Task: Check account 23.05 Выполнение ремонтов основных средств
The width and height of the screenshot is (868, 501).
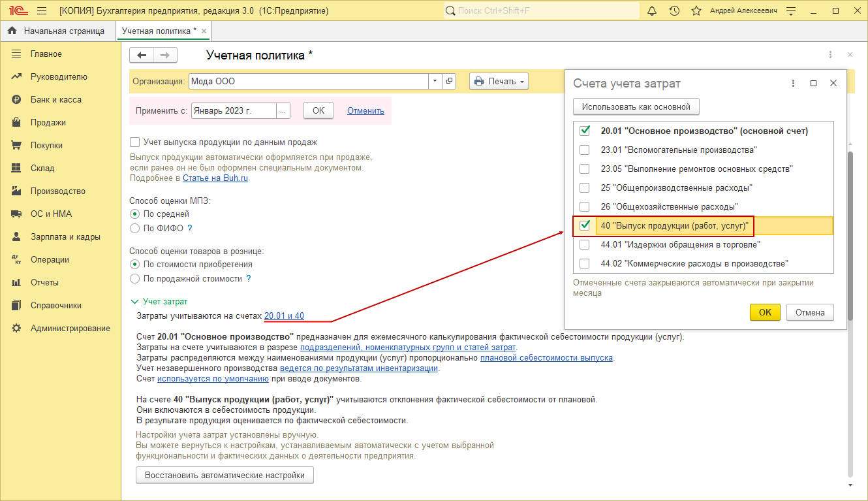Action: 585,169
